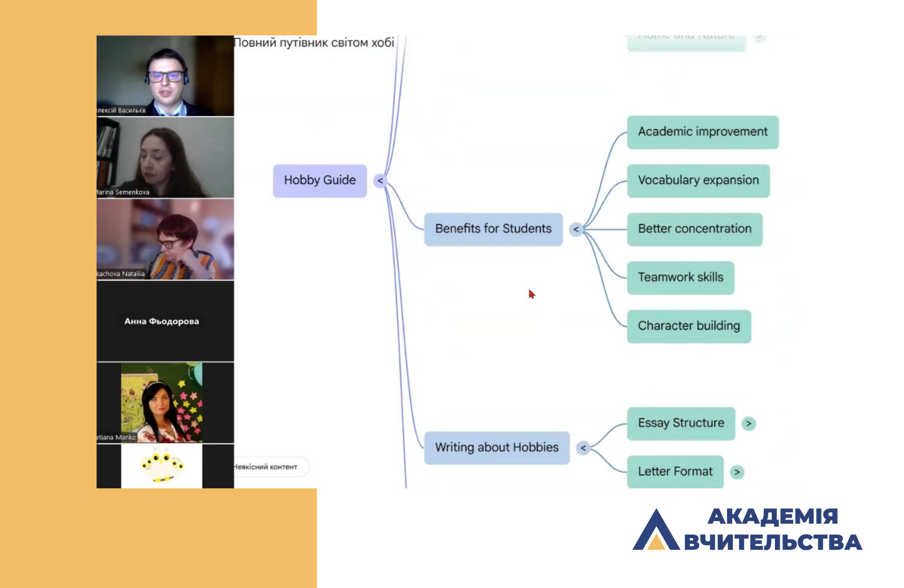Select the Teamwork skills node

(680, 278)
